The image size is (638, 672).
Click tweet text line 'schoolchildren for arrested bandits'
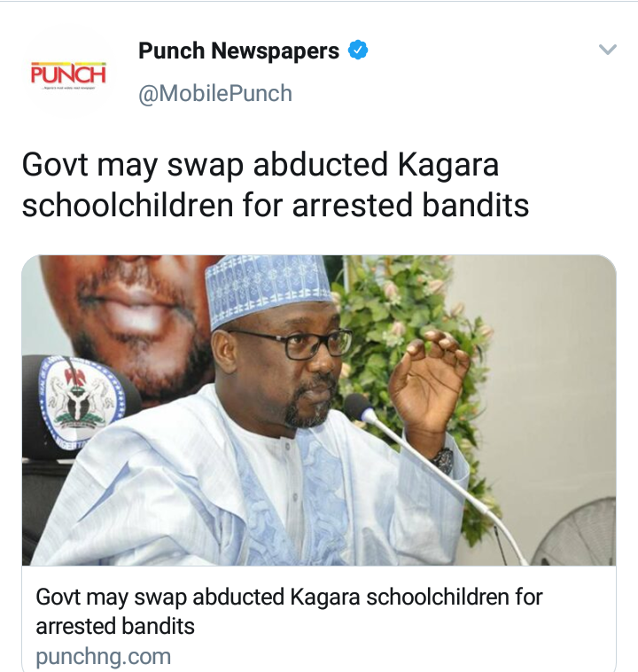(x=276, y=206)
